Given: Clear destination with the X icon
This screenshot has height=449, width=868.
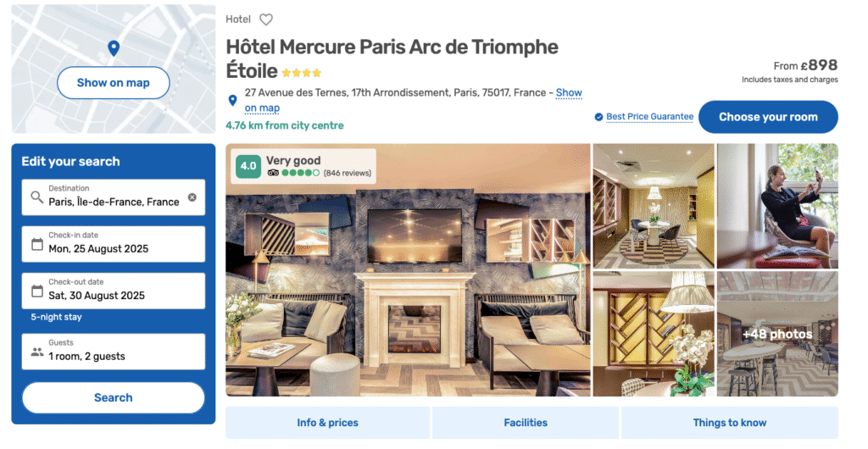Looking at the screenshot, I should coord(192,197).
